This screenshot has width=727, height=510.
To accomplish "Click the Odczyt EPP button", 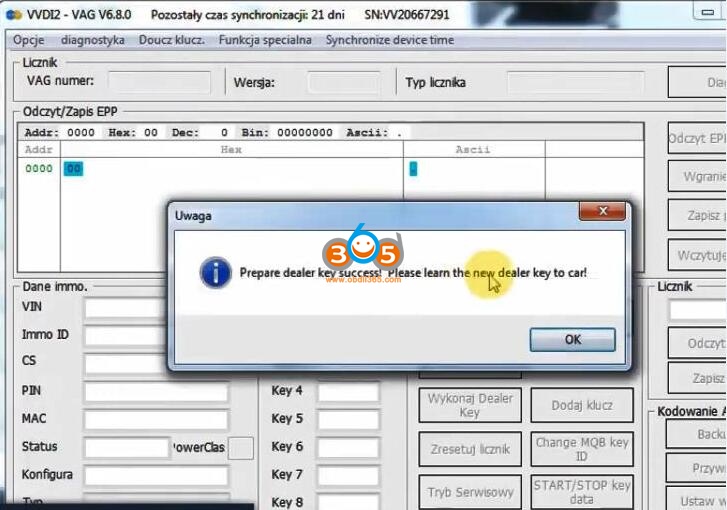I will (x=697, y=138).
